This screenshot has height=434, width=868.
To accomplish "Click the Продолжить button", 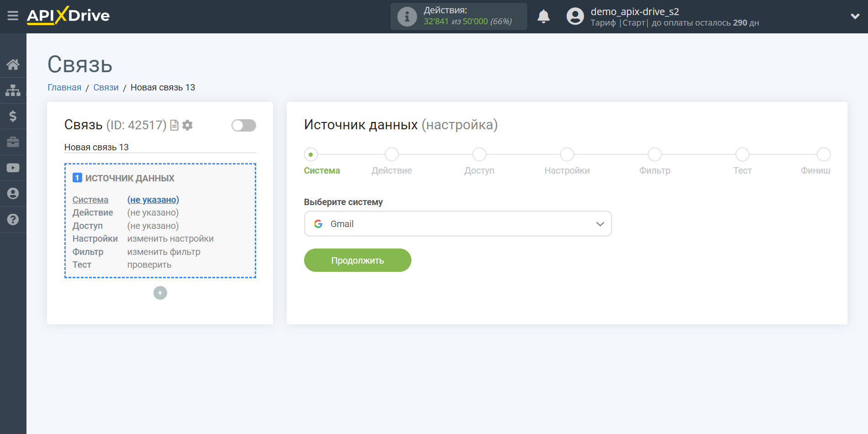I will pyautogui.click(x=358, y=260).
